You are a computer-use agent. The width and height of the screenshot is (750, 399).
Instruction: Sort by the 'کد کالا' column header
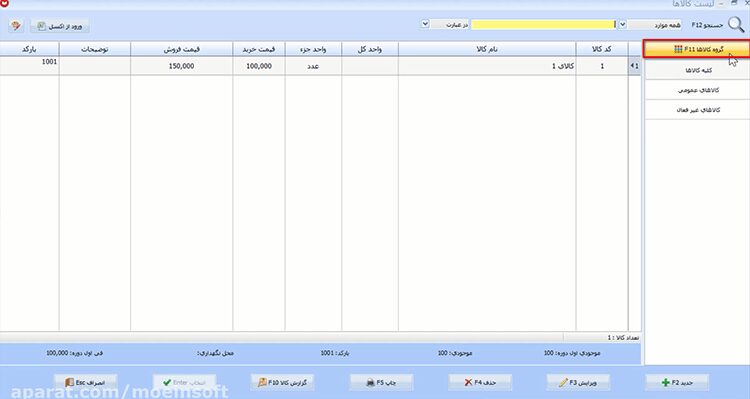[602, 49]
